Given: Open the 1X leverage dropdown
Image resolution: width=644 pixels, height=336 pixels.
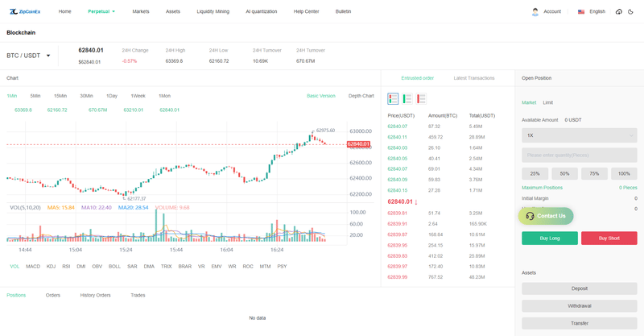Looking at the screenshot, I should tap(579, 135).
